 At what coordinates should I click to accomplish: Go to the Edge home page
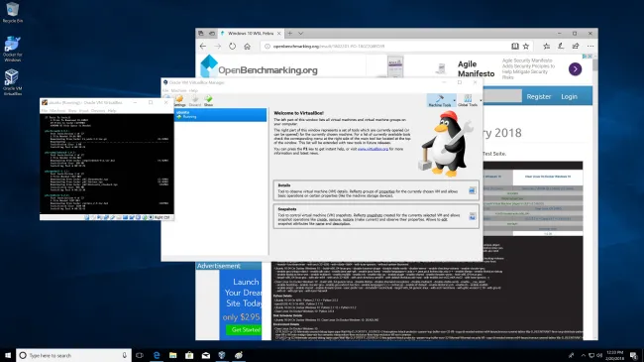(x=248, y=46)
